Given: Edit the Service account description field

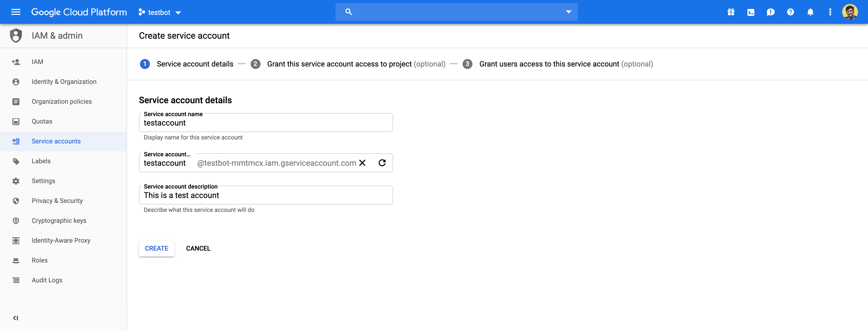Looking at the screenshot, I should coord(266,195).
